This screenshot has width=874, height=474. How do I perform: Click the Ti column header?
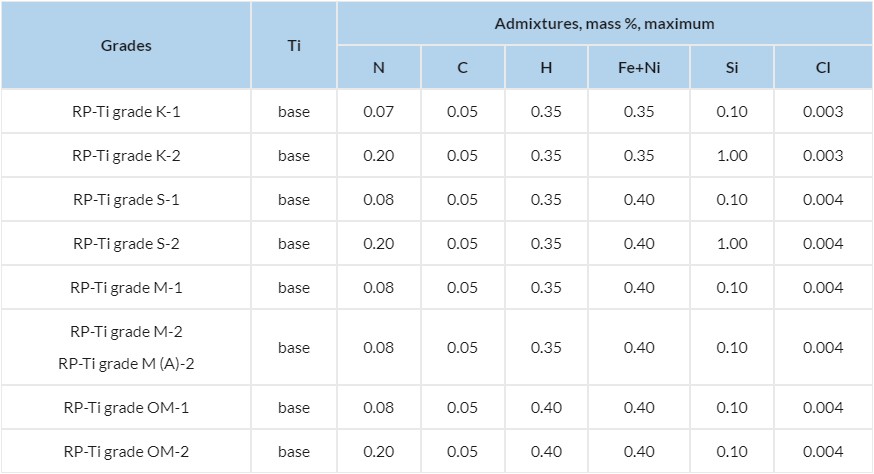[294, 46]
